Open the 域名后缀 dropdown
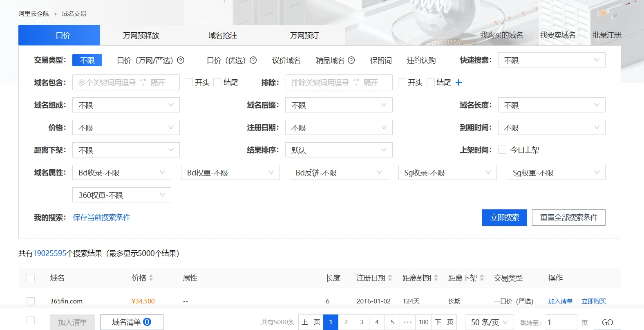644x330 pixels. (338, 105)
